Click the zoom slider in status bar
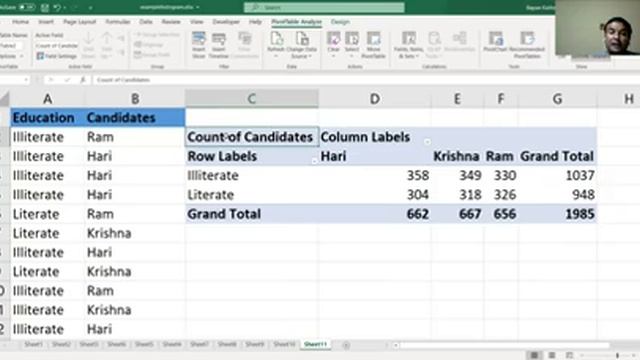Image resolution: width=640 pixels, height=360 pixels. tap(608, 356)
